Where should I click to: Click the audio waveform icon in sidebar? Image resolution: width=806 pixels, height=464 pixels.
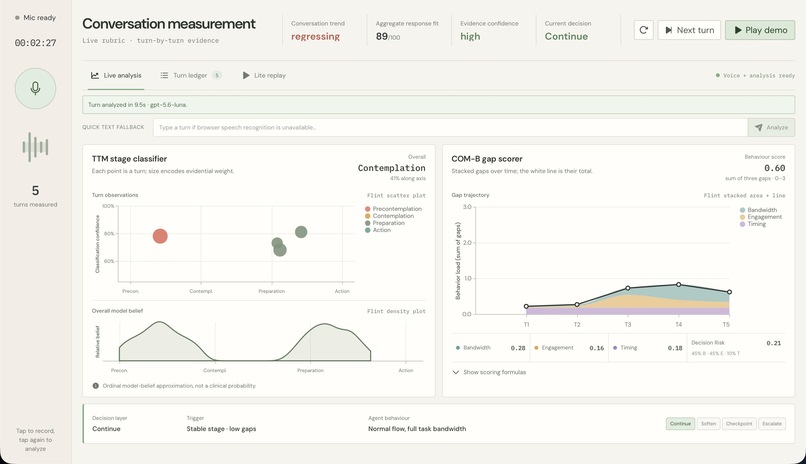pos(35,147)
